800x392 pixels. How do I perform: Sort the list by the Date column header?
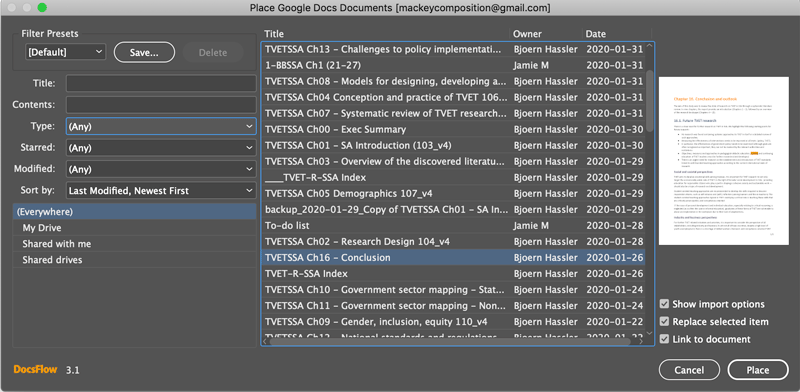(595, 34)
